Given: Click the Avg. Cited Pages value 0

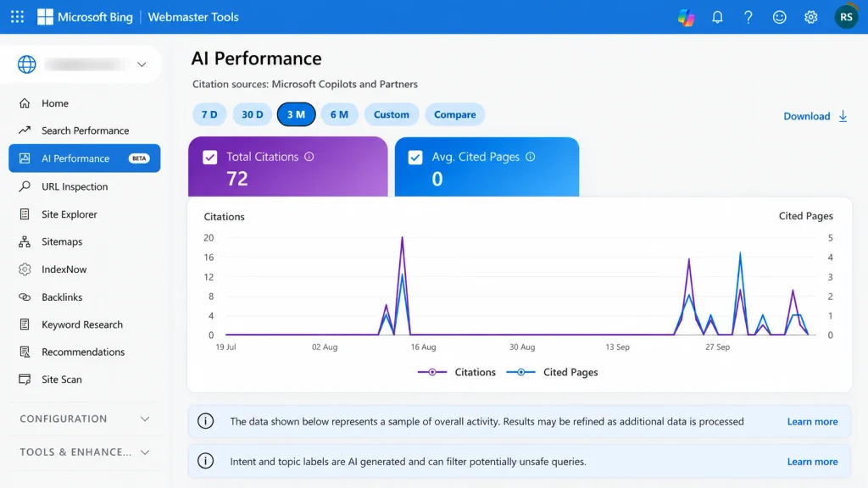Looking at the screenshot, I should click(x=437, y=180).
